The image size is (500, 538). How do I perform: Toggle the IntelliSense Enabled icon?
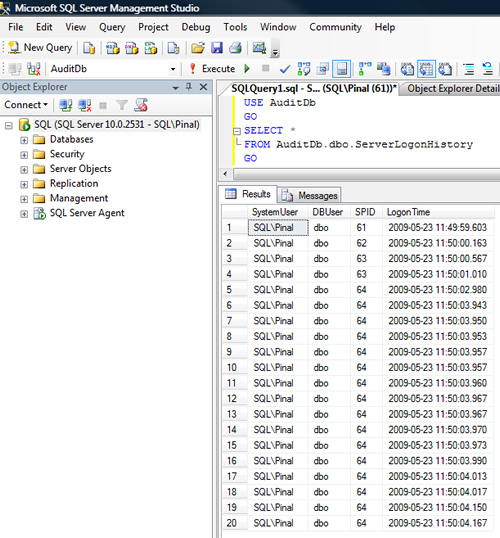click(341, 69)
